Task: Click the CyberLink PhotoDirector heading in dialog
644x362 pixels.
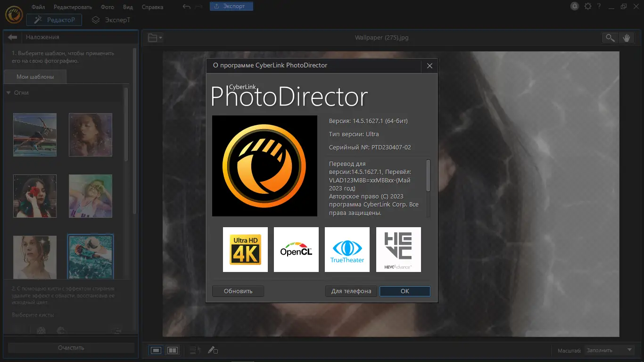Action: [x=289, y=96]
